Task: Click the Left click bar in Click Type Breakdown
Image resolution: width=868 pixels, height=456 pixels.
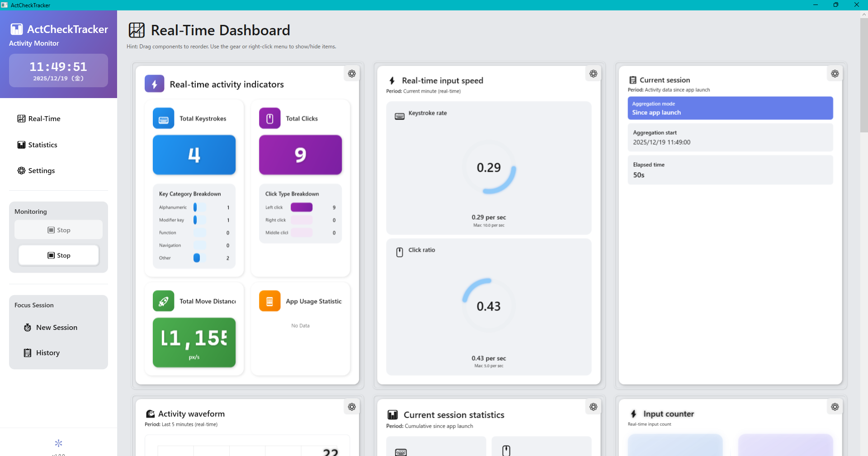Action: click(x=301, y=207)
